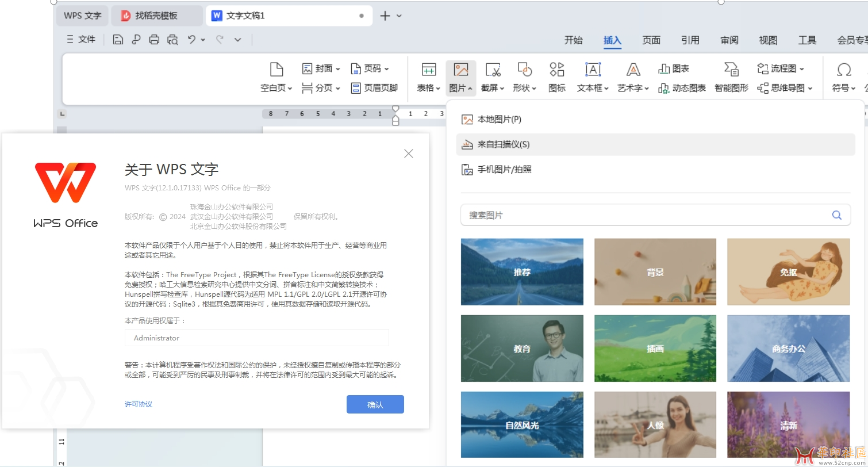The width and height of the screenshot is (868, 467).
Task: Click the 艺术字 WordArt icon
Action: pyautogui.click(x=633, y=70)
